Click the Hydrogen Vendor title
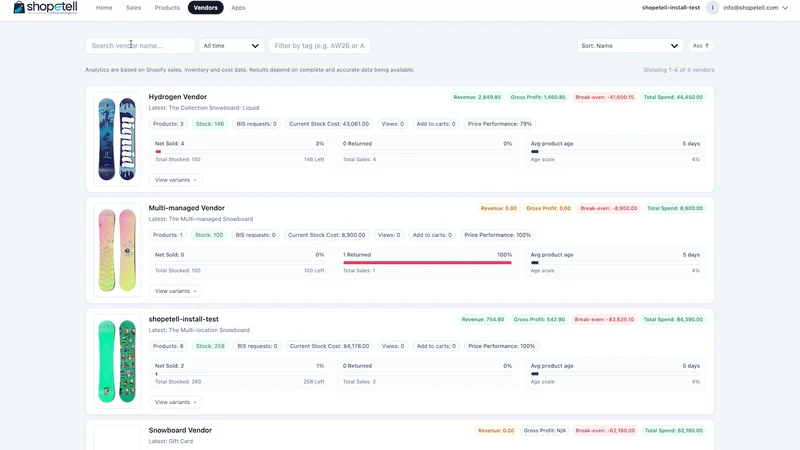Image resolution: width=800 pixels, height=450 pixels. [x=178, y=96]
